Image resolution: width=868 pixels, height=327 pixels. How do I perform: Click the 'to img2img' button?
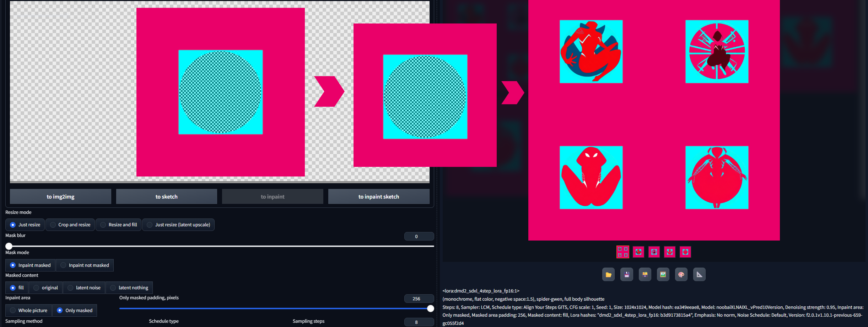click(60, 196)
